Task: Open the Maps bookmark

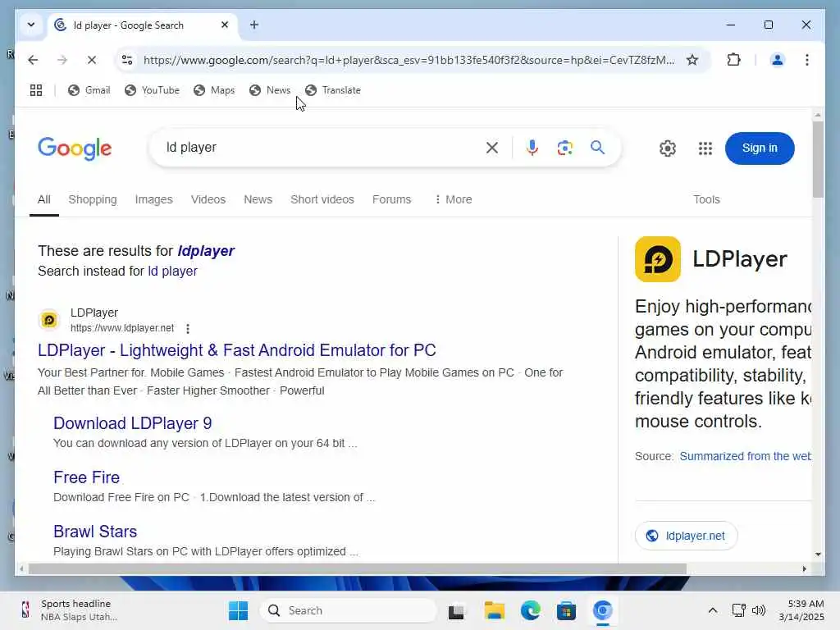Action: tap(214, 90)
